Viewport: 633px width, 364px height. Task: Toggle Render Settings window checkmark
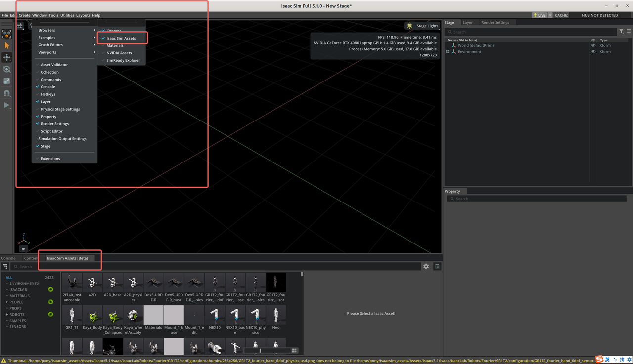37,124
